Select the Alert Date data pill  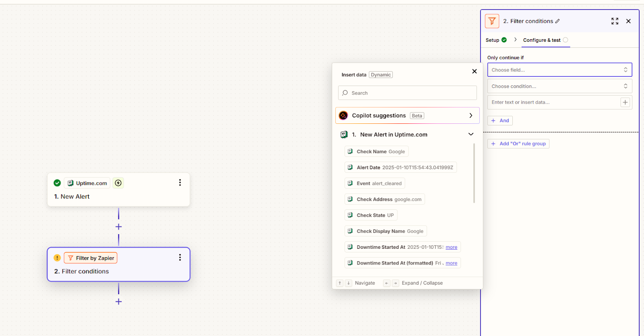coord(400,167)
